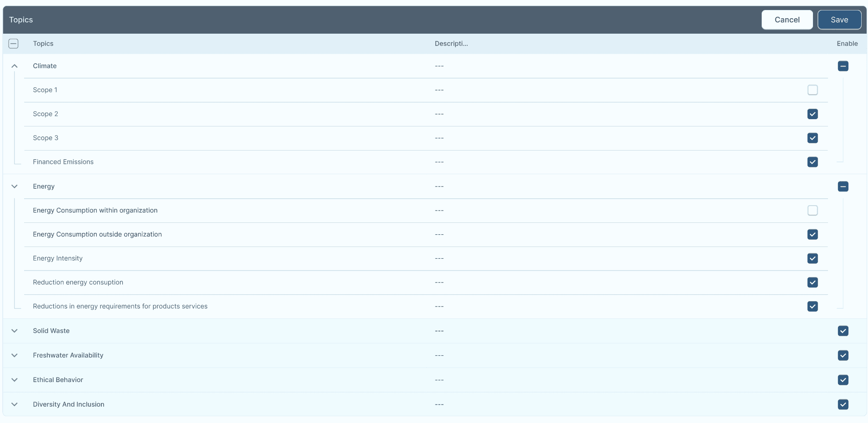Click the Financed Emissions label
The height and width of the screenshot is (423, 868).
[63, 162]
